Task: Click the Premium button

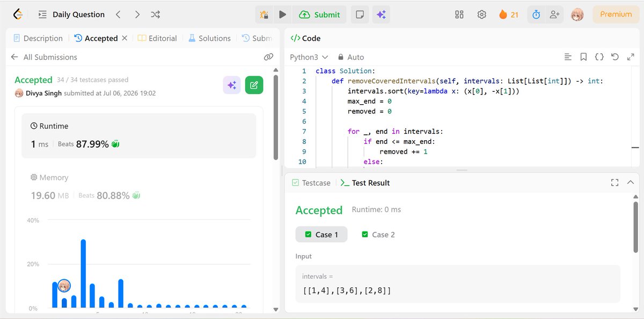Action: coord(616,15)
